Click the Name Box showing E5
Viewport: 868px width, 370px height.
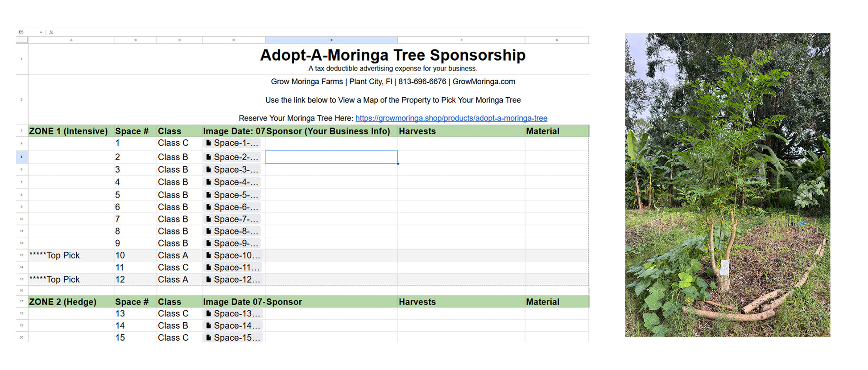click(27, 32)
